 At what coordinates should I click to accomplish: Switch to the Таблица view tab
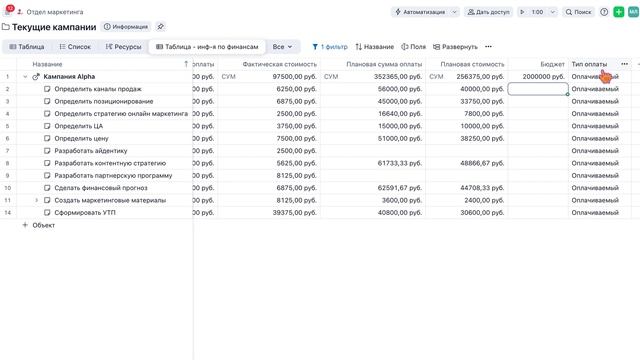[x=27, y=47]
